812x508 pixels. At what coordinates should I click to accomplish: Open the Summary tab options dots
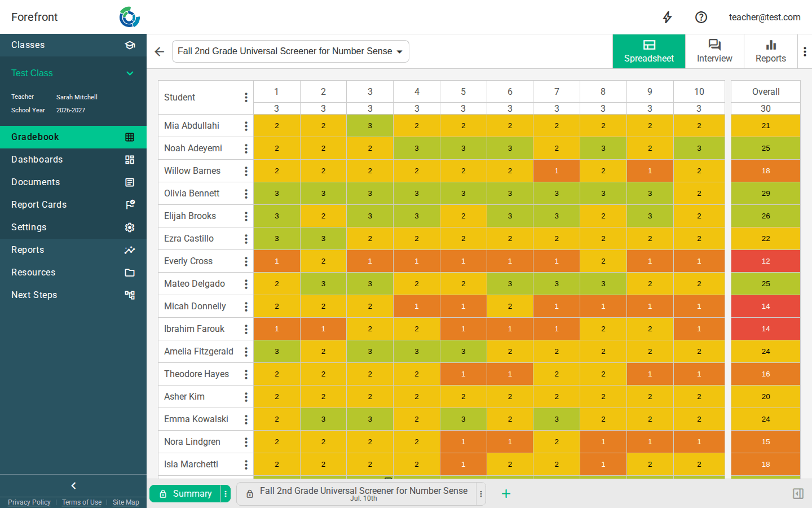(226, 493)
